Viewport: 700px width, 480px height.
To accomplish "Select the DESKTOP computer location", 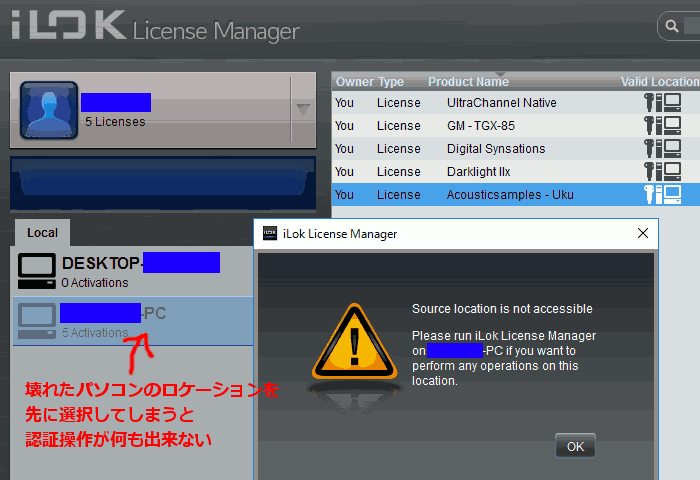I will [133, 271].
